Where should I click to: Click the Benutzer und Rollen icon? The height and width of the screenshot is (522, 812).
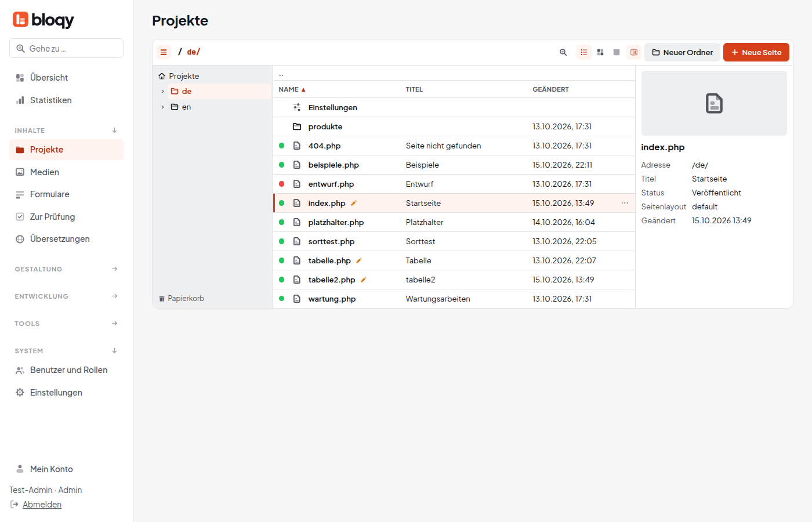[x=20, y=370]
